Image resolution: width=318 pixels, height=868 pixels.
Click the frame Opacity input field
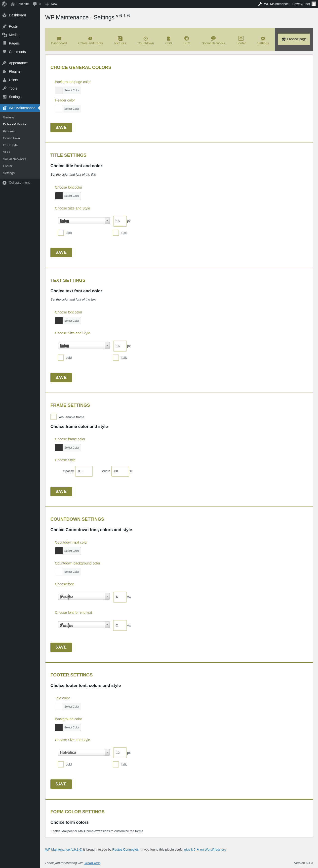click(x=84, y=471)
